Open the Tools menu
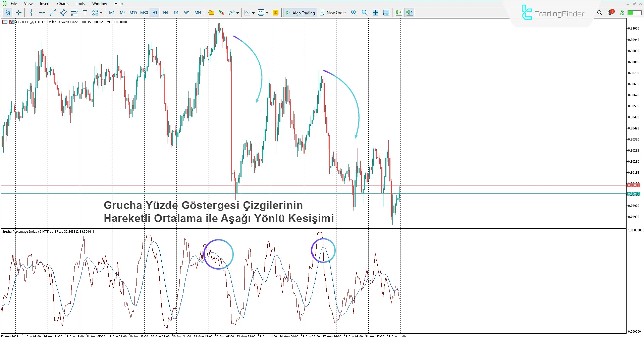644x337 pixels. [x=80, y=3]
